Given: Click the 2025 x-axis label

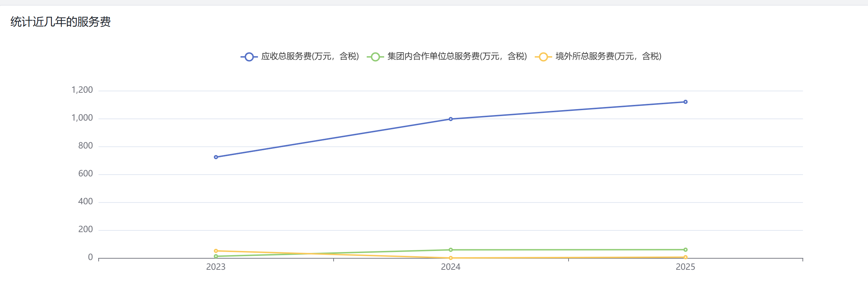Looking at the screenshot, I should tap(685, 267).
